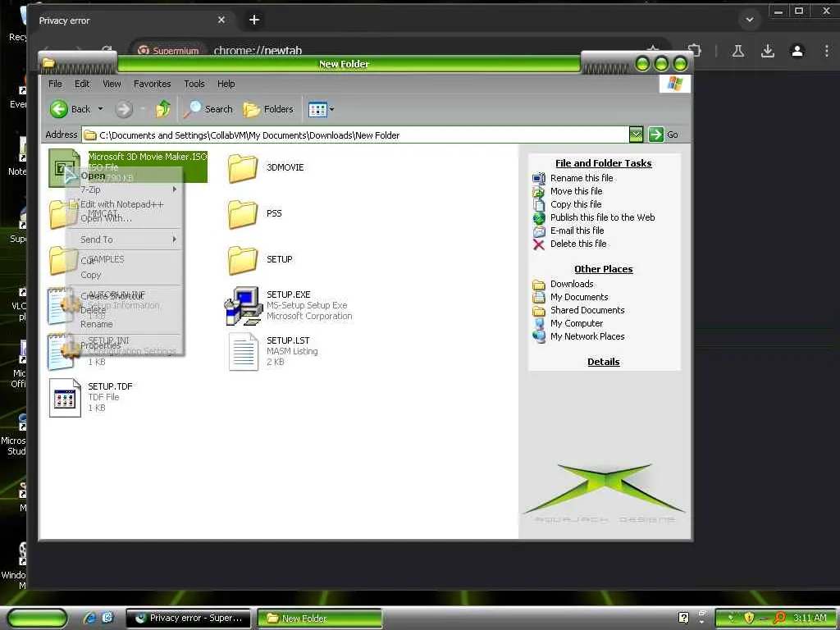Choose Edit with Notepad++
Viewport: 840px width, 630px height.
pos(123,204)
